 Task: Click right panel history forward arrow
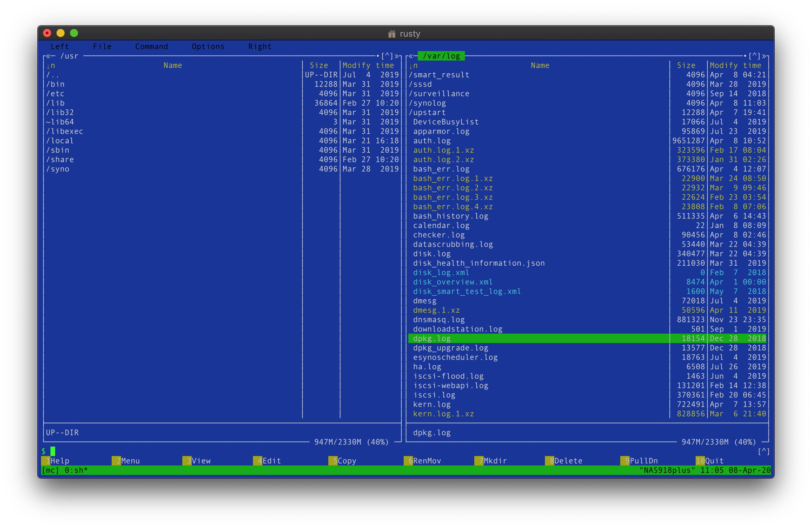[x=764, y=56]
